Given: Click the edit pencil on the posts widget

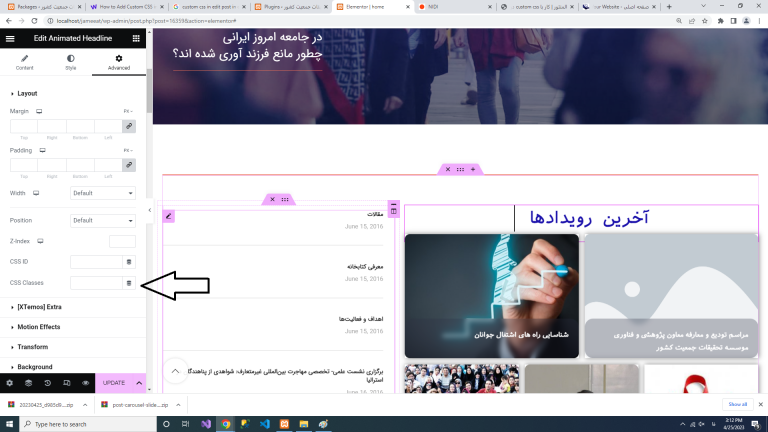Looking at the screenshot, I should (x=169, y=215).
